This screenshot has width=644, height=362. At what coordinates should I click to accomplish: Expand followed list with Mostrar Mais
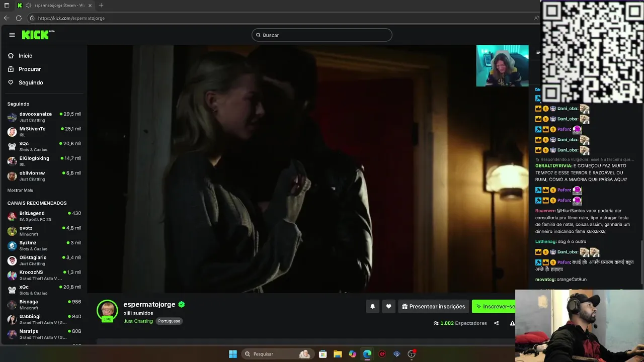20,191
